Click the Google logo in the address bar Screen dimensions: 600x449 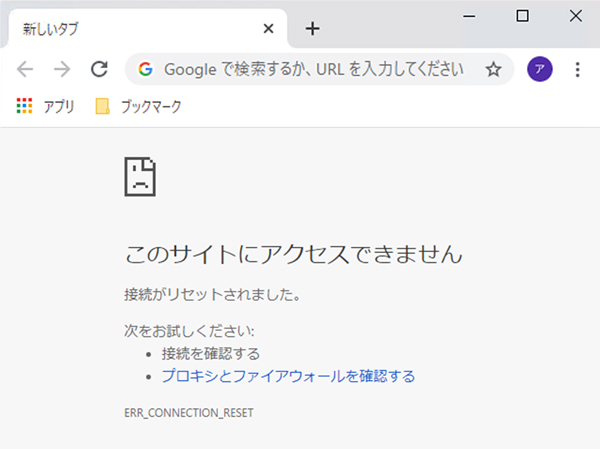coord(145,69)
